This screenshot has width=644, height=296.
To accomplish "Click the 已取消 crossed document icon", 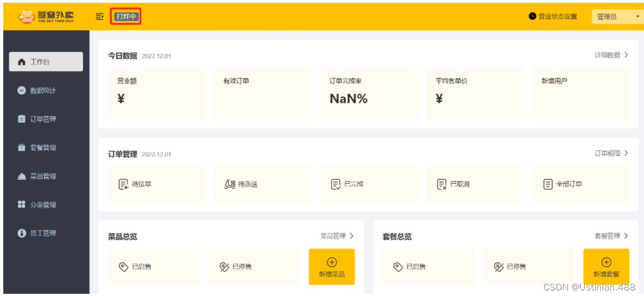I will click(442, 184).
